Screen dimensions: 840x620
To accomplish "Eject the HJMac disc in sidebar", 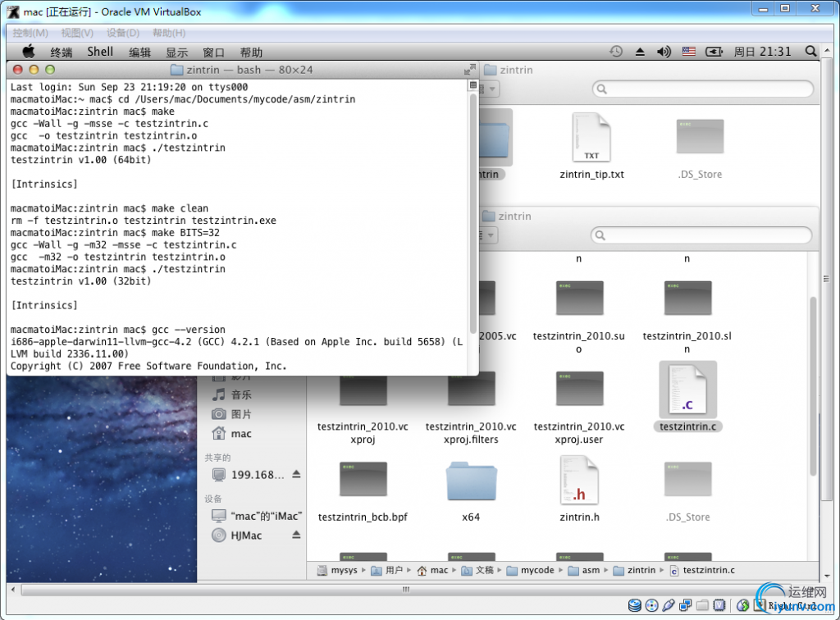I will coord(296,536).
